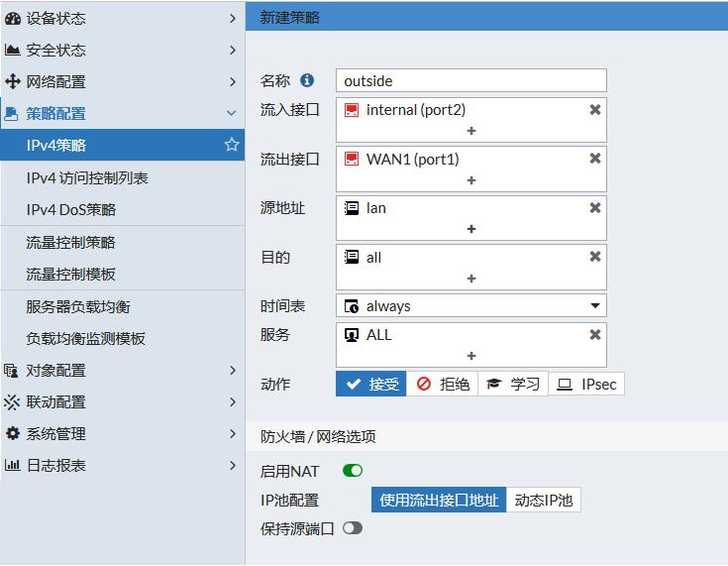
Task: Click the 名称 field containing outside
Action: pyautogui.click(x=471, y=81)
